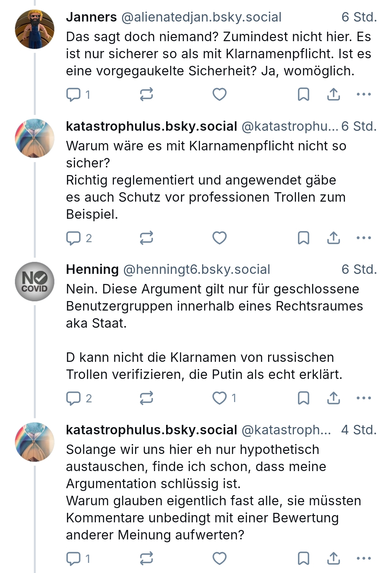Open more options on Janners' post
392x573 pixels.
[x=364, y=94]
